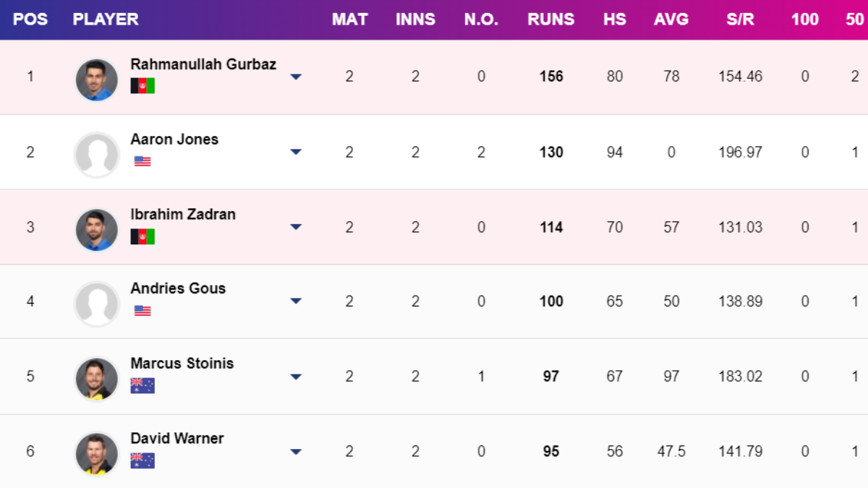Click USA flag under Aaron Jones

click(x=142, y=161)
